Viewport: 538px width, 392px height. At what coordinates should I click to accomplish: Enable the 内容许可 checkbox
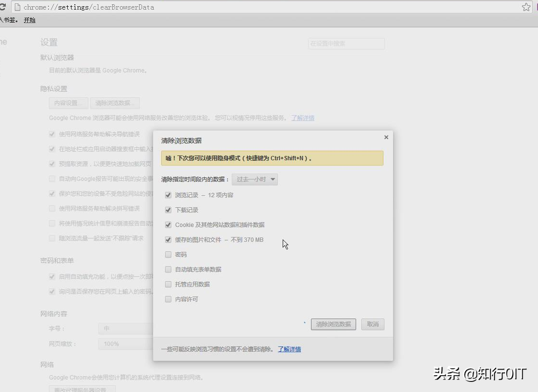coord(168,299)
